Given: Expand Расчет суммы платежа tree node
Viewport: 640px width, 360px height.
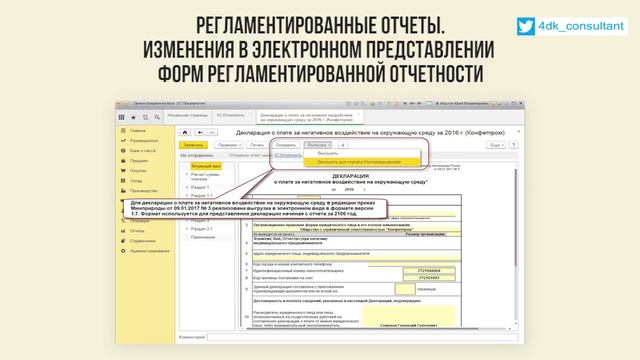Looking at the screenshot, I should pyautogui.click(x=187, y=175).
